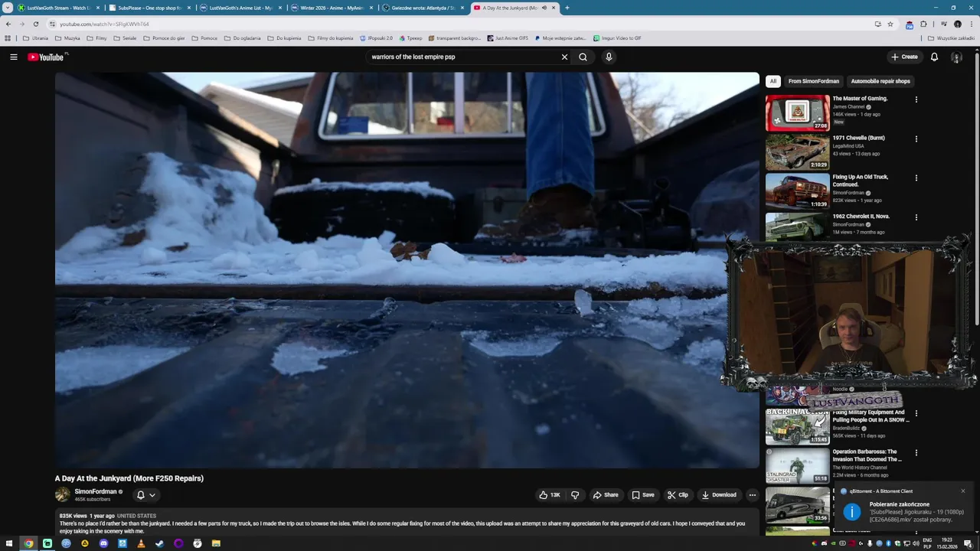Open Just Anime GIFS bookmark
Viewport: 980px width, 551px height.
(x=508, y=37)
